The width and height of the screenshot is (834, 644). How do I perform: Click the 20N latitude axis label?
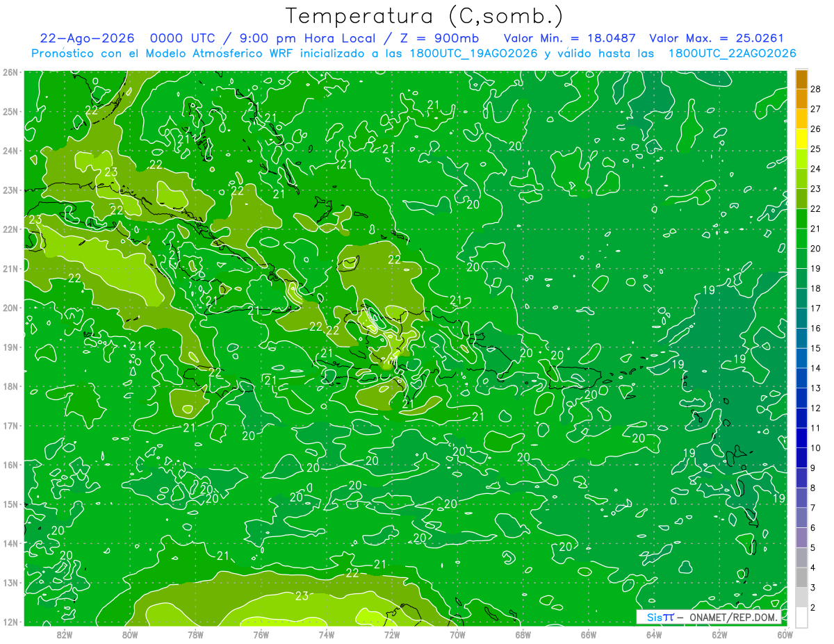(x=10, y=308)
